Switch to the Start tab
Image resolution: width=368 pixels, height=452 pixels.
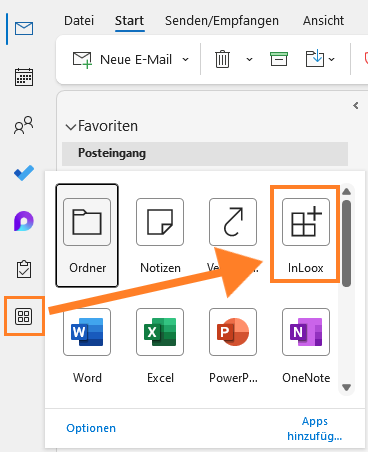pyautogui.click(x=130, y=21)
